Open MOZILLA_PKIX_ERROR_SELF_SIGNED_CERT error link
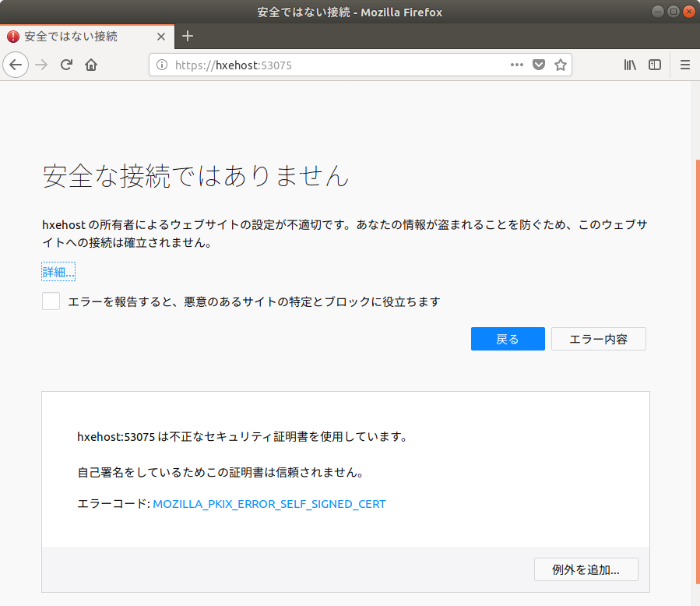This screenshot has width=700, height=606. click(x=269, y=504)
